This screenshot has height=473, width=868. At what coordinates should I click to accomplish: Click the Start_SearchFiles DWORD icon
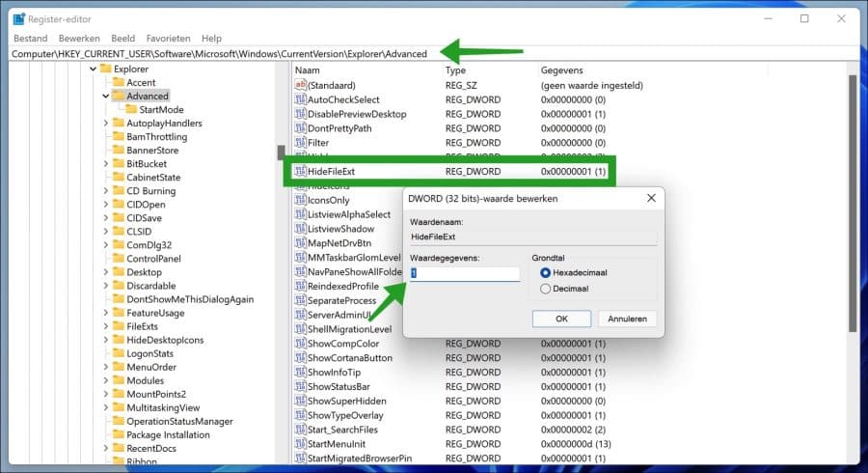point(301,430)
